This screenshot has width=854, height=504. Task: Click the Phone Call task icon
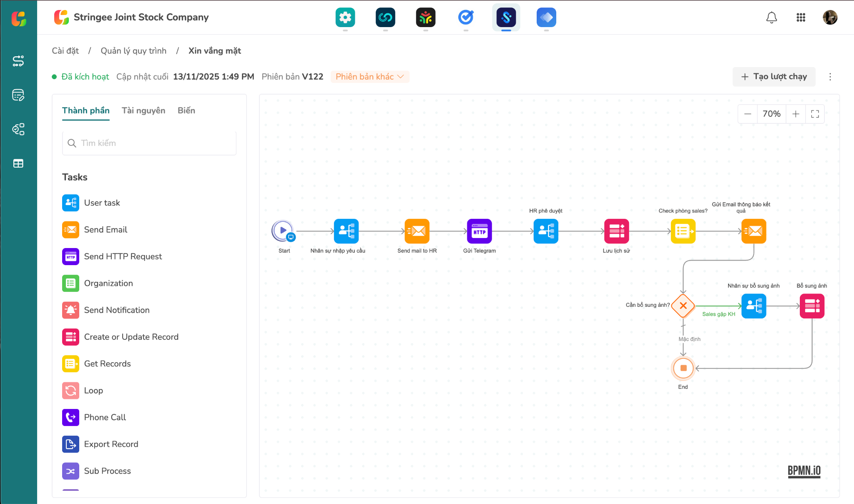point(70,417)
